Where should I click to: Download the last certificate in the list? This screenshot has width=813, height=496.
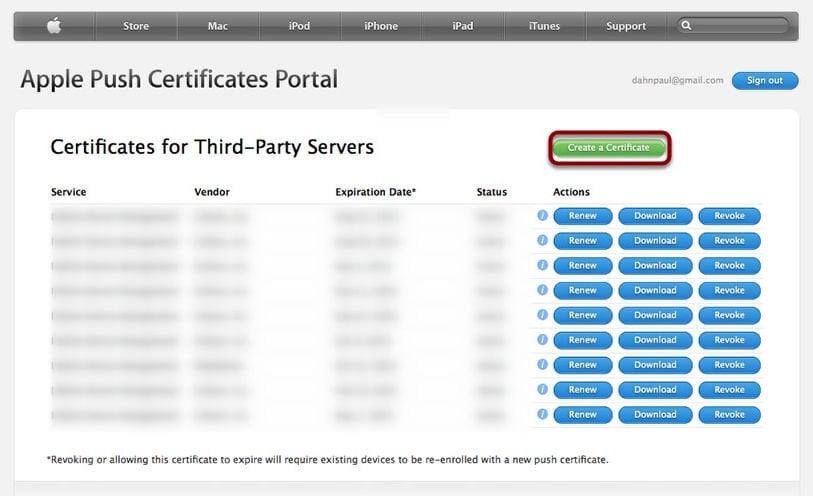[655, 415]
